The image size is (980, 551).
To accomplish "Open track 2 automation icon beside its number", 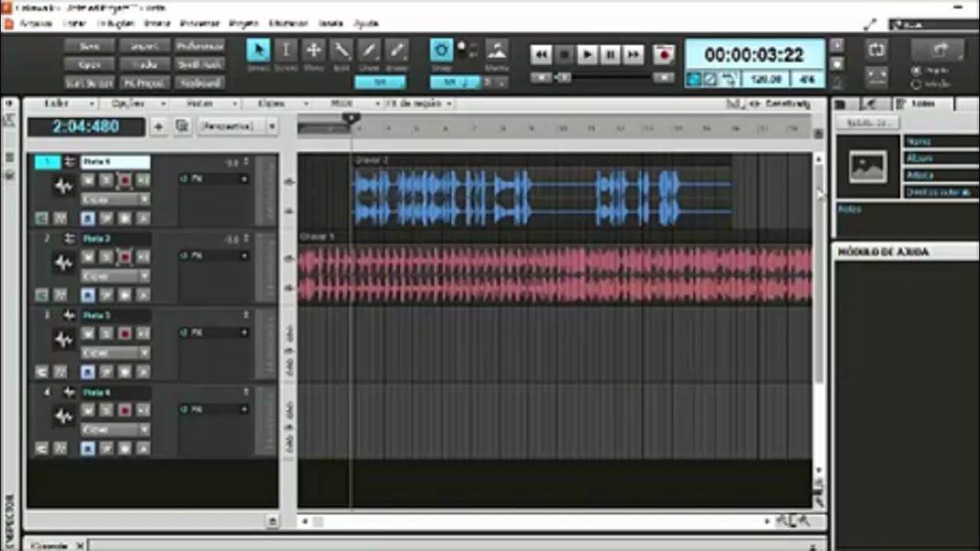I will click(70, 238).
